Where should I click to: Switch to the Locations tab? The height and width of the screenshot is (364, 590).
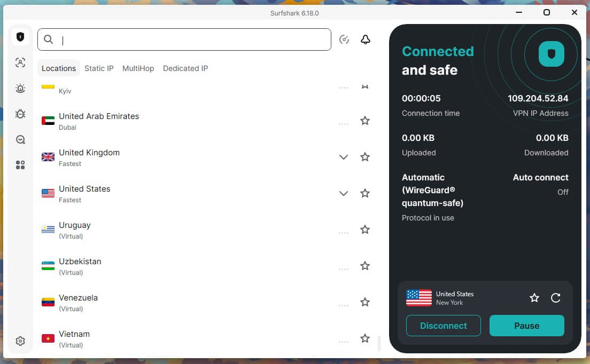click(59, 68)
